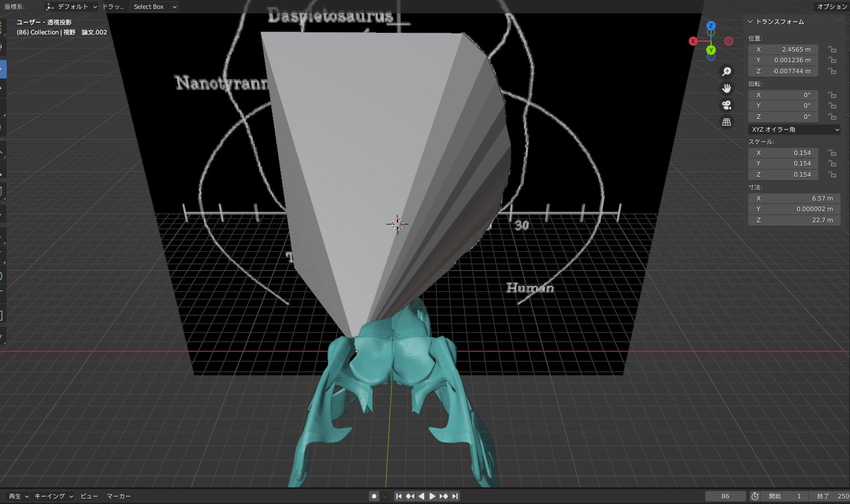Toggle lock for scale X

pyautogui.click(x=832, y=153)
